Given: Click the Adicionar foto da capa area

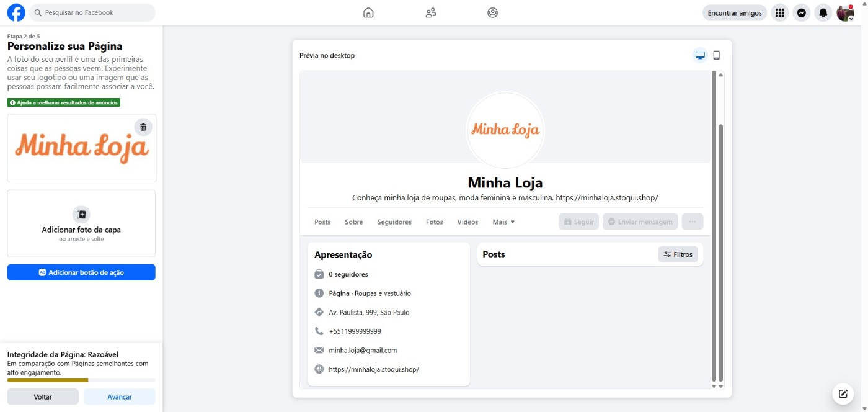Looking at the screenshot, I should coord(81,223).
